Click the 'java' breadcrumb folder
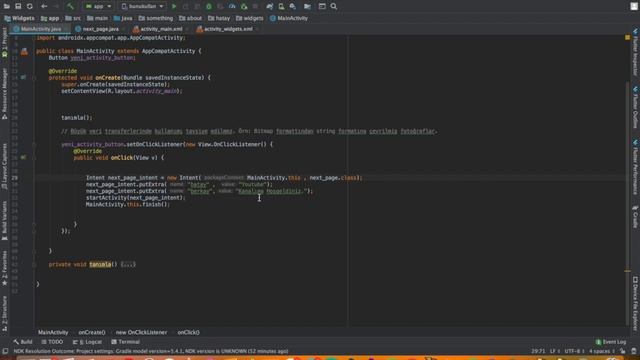 coord(123,18)
